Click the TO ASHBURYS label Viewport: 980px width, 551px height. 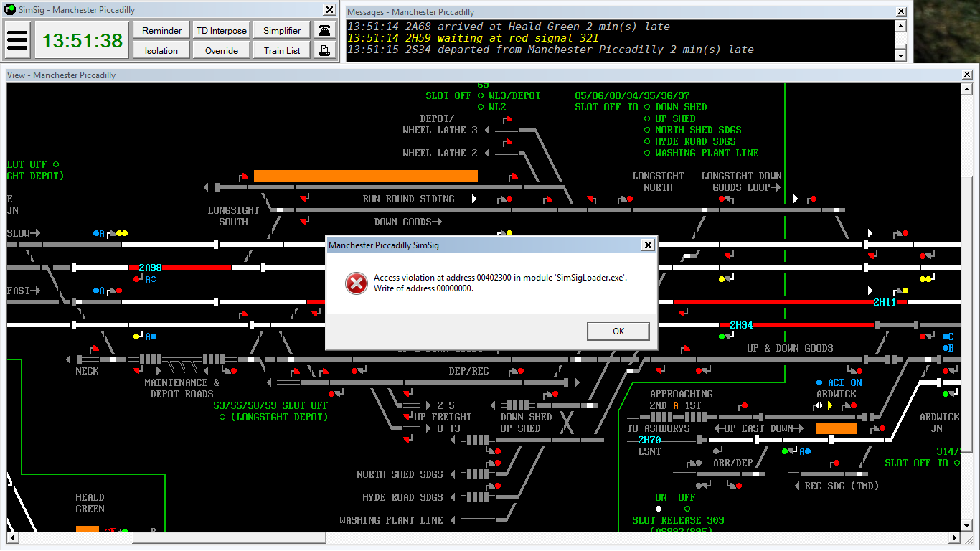[x=658, y=428]
